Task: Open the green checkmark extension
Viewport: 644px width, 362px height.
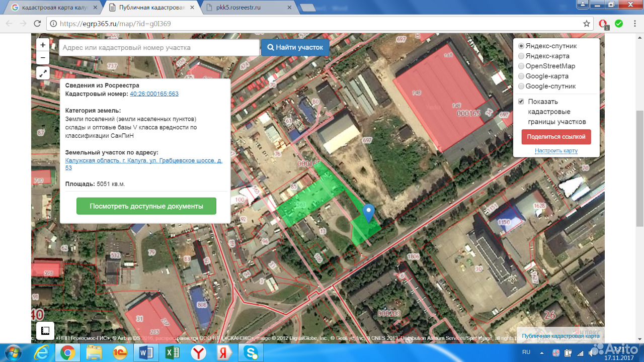Action: 619,24
